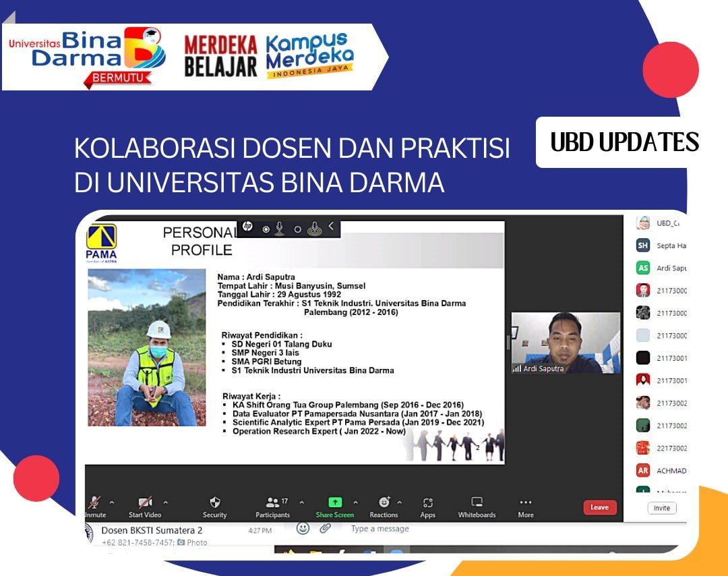Click Ardi Saputra's video thumbnail
Image resolution: width=728 pixels, height=576 pixels.
pyautogui.click(x=566, y=343)
